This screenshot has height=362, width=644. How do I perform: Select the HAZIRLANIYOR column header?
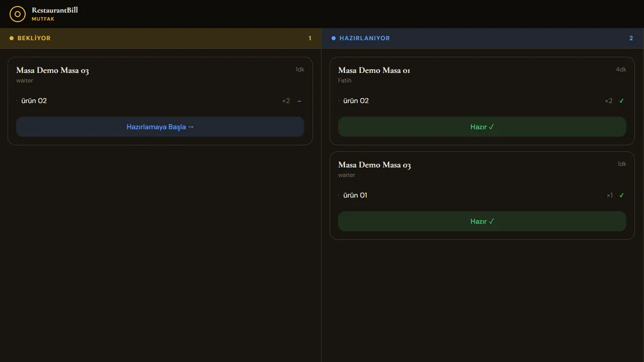tap(483, 39)
